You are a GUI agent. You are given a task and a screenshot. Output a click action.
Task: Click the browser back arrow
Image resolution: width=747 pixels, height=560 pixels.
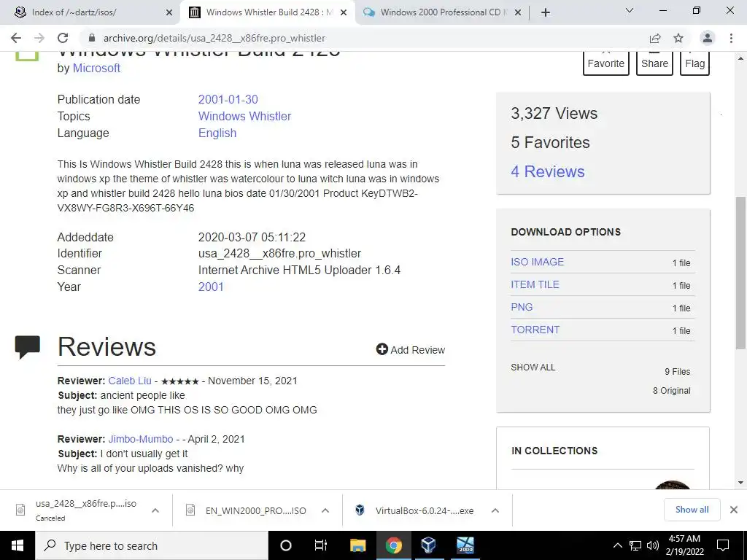point(16,38)
